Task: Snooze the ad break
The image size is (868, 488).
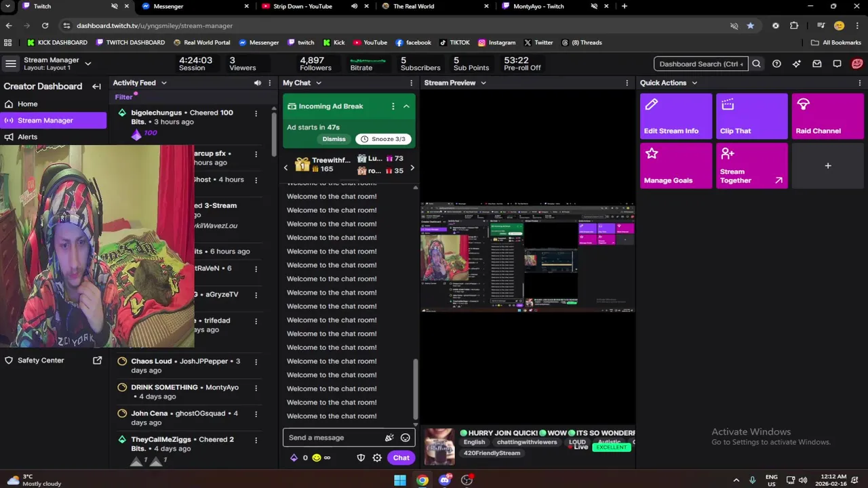Action: (x=382, y=139)
